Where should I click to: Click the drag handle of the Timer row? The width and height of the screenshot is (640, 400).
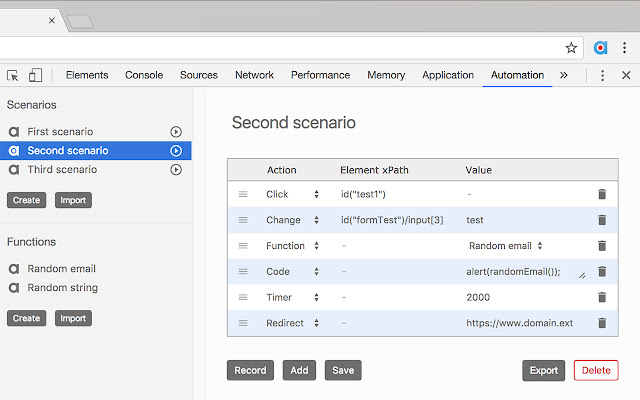coord(242,297)
